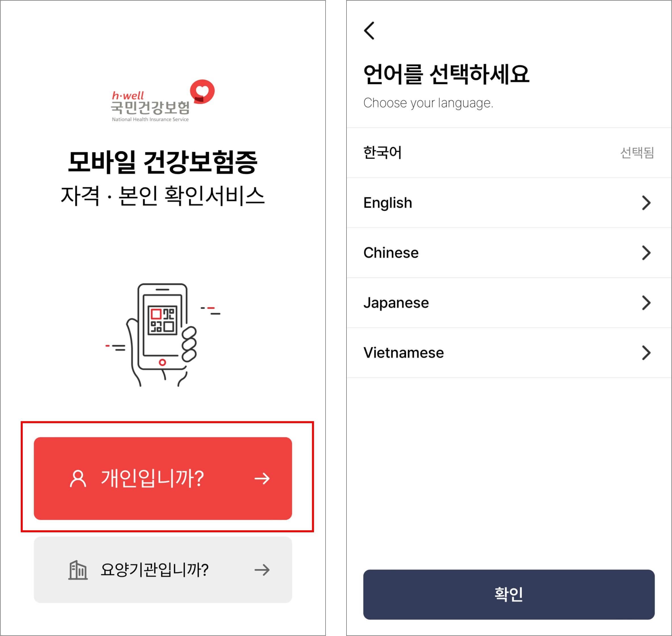The image size is (672, 636).
Task: Tap the red heart speech bubble icon
Action: click(x=202, y=92)
